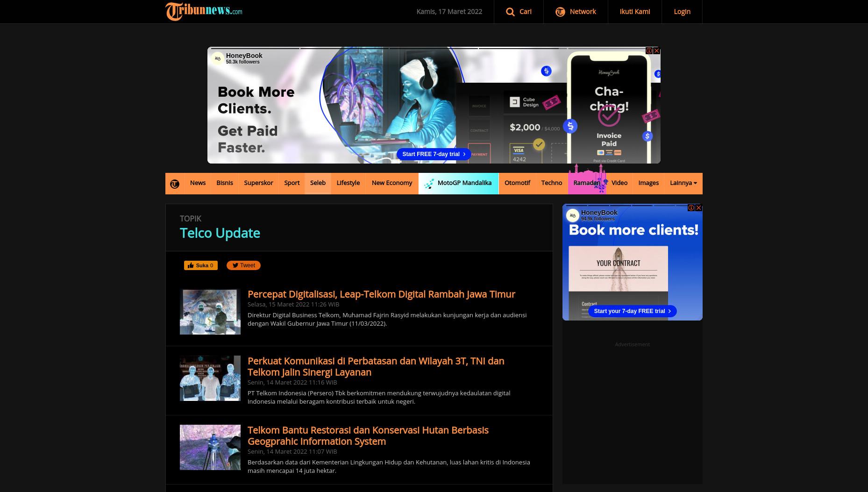Click Start FREE 7-day trial button
Screen dimensions: 868x492
[434, 154]
